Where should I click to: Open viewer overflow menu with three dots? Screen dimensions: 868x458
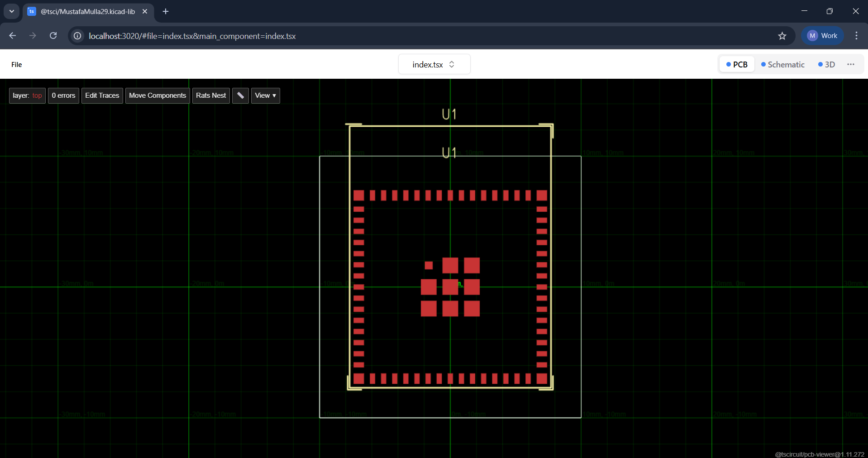[851, 64]
